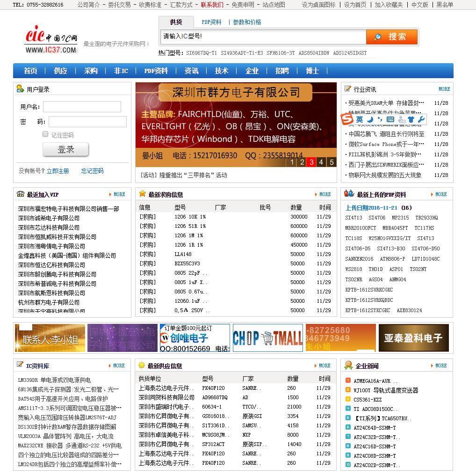Viewport: 476px width, 475px height.
Task: Open 联系我们 top link
Action: pyautogui.click(x=212, y=5)
